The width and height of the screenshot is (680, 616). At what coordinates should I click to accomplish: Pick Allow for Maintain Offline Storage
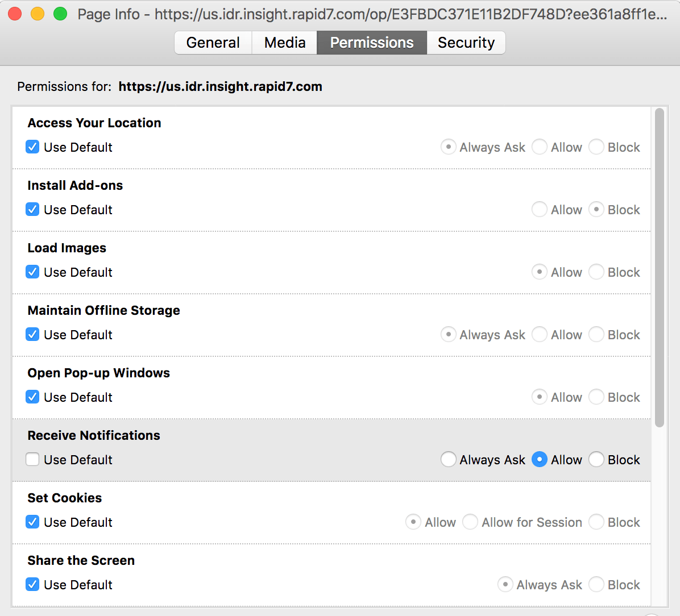(x=540, y=334)
